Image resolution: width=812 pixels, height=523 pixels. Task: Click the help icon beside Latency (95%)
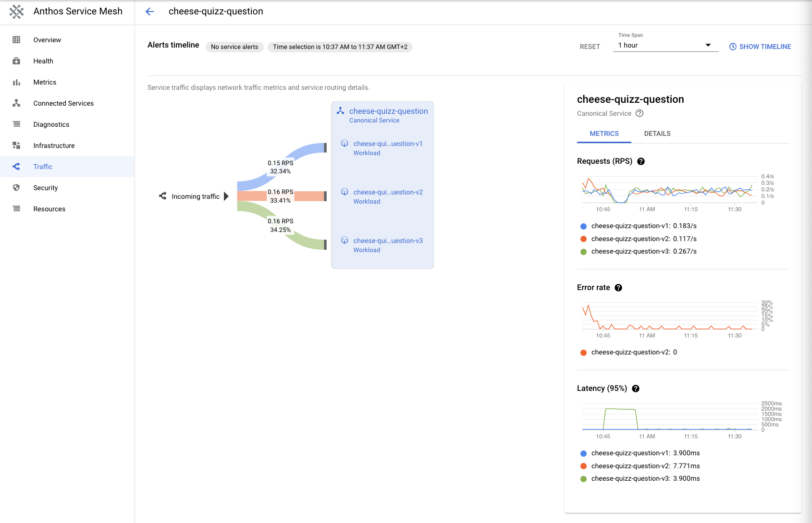point(636,389)
